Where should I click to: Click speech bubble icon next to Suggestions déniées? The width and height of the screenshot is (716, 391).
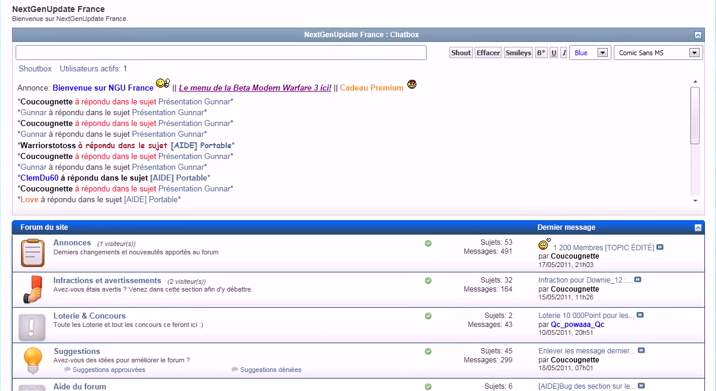(235, 369)
